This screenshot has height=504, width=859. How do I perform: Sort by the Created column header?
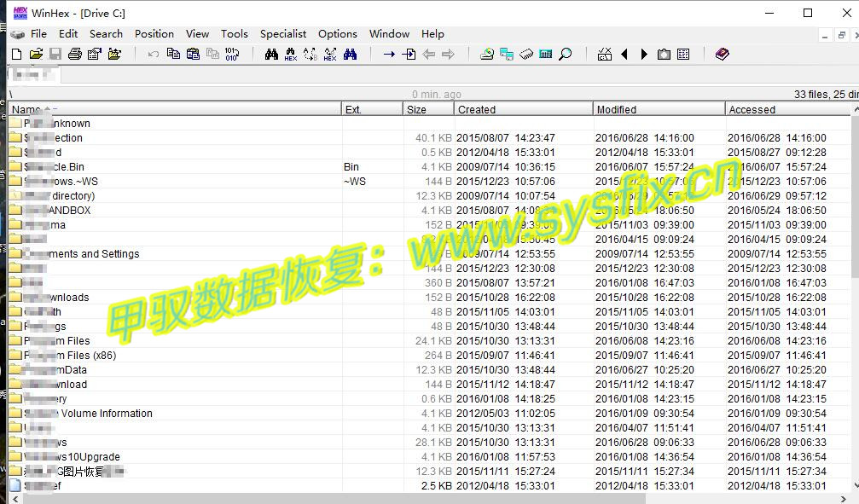pos(523,109)
